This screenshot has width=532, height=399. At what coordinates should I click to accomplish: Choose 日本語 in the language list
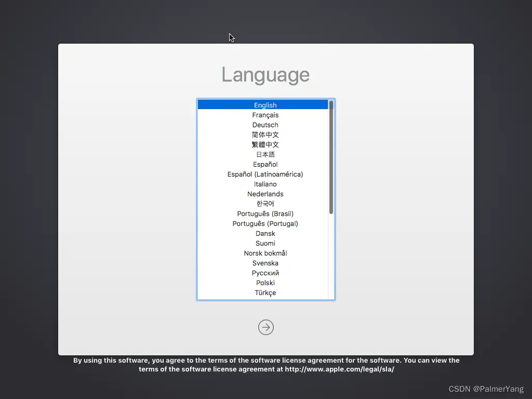point(265,155)
